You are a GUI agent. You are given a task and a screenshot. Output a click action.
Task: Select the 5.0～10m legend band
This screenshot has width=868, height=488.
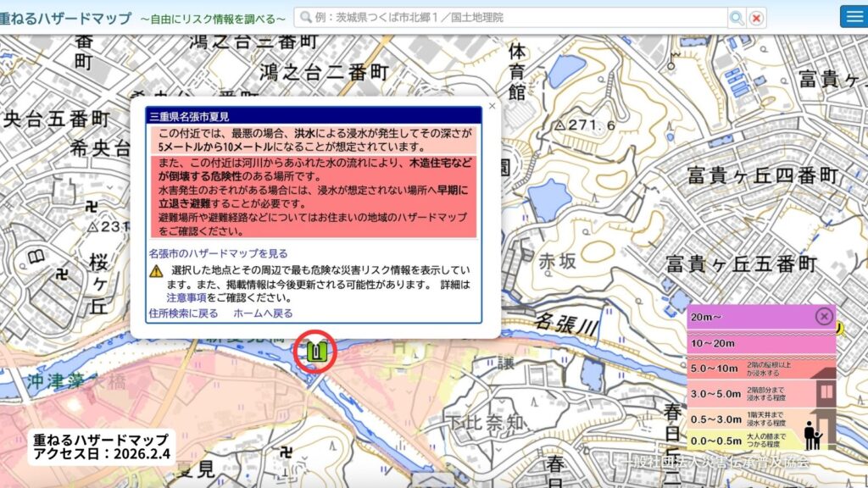(737, 369)
